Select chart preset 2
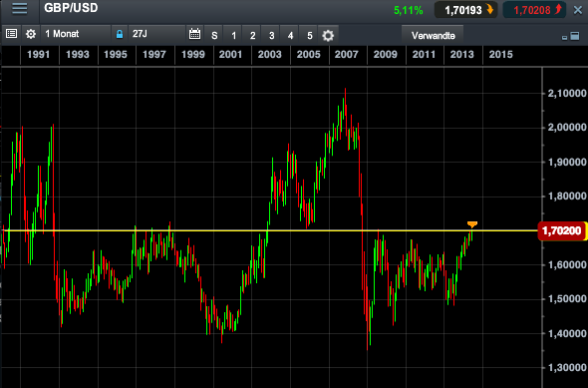 coord(252,35)
